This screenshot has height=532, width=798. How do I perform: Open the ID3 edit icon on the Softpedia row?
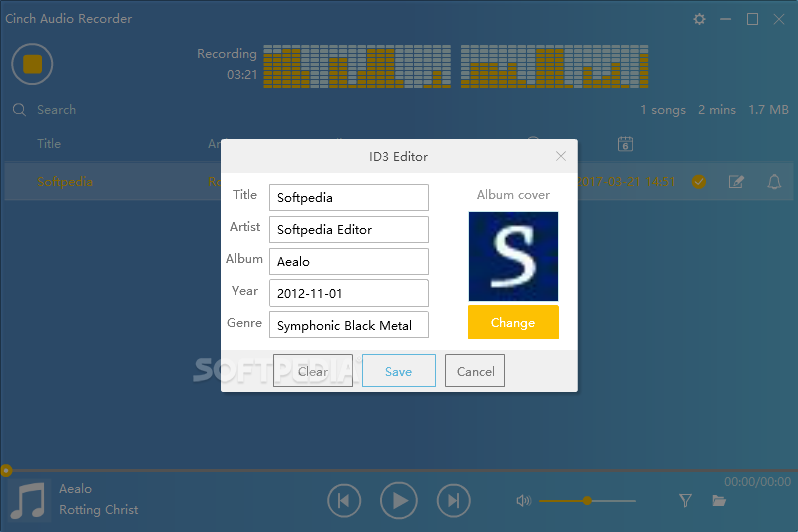[x=736, y=181]
